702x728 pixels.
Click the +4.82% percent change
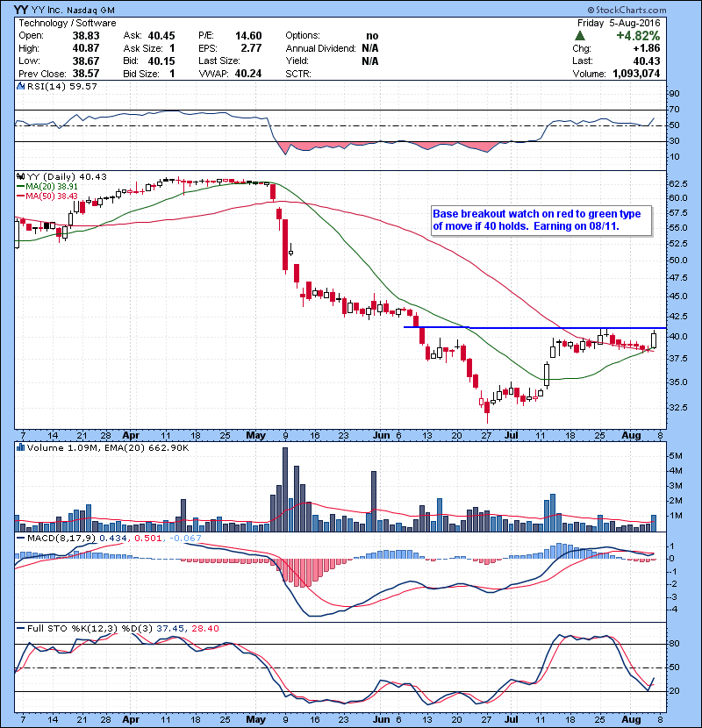pos(638,36)
